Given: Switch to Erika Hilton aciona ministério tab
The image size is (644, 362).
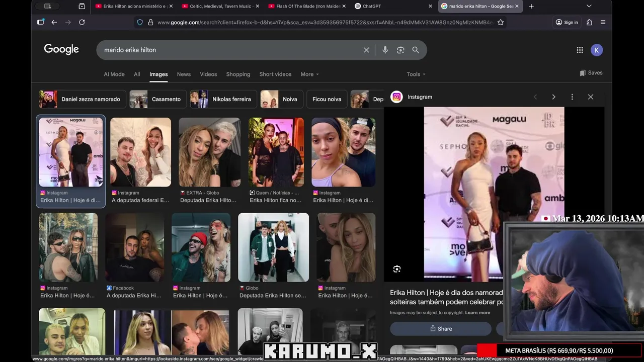Looking at the screenshot, I should (x=134, y=6).
